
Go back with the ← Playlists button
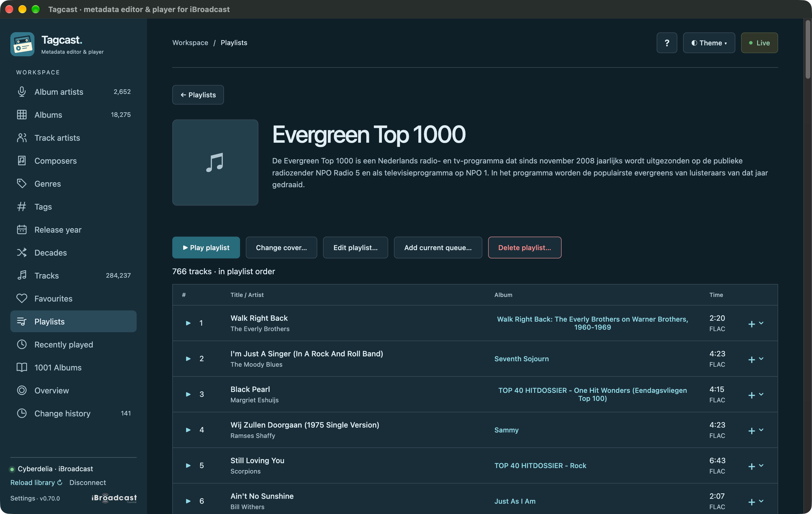pos(198,95)
